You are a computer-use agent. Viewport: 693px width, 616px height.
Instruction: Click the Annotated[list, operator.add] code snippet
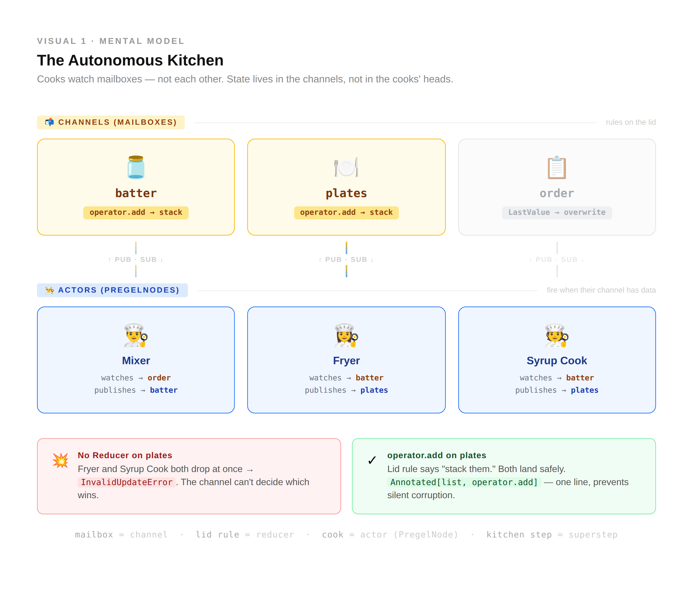click(464, 482)
